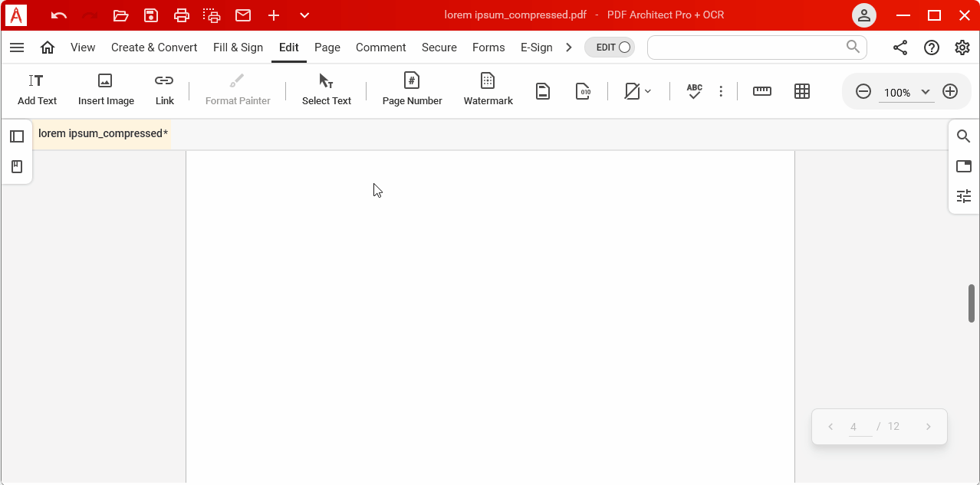Go to the previous page arrow
This screenshot has width=980, height=485.
pos(830,427)
